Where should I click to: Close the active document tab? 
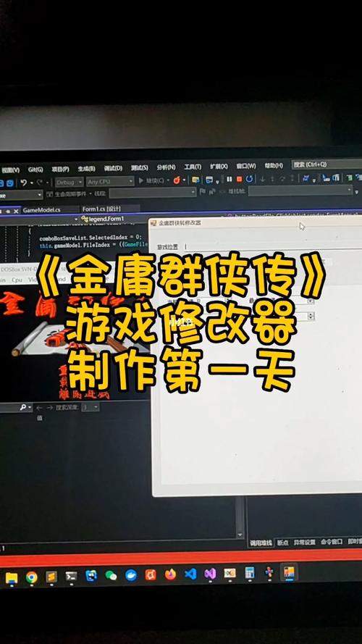tap(16, 211)
